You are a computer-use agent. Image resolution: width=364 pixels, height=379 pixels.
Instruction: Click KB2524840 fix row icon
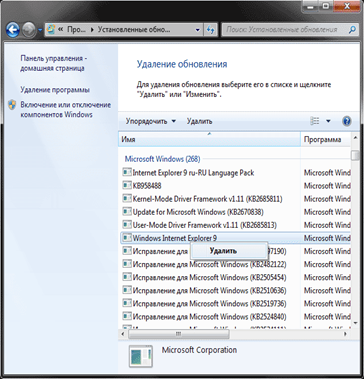point(127,316)
